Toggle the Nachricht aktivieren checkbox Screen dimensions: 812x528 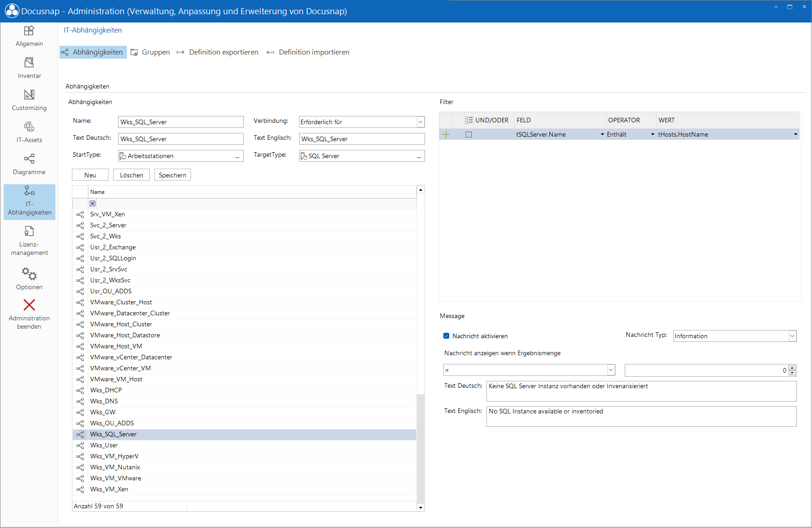[x=447, y=336]
